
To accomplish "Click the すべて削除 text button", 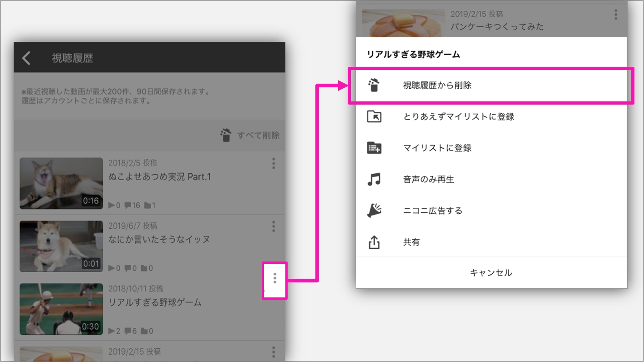I will pyautogui.click(x=258, y=136).
